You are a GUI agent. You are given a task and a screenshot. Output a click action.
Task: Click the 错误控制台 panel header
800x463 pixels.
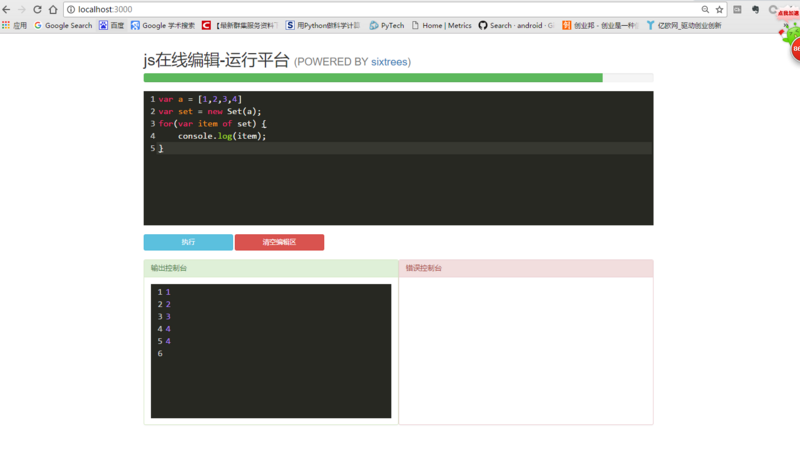[x=526, y=268]
